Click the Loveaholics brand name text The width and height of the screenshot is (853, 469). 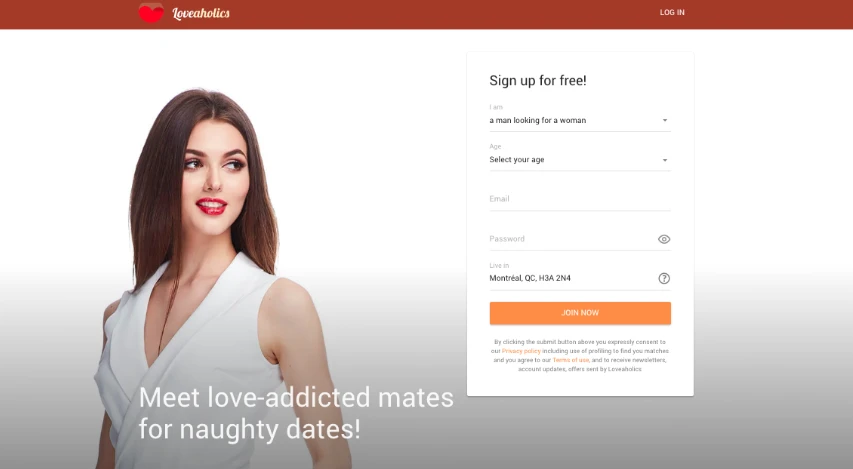tap(201, 13)
